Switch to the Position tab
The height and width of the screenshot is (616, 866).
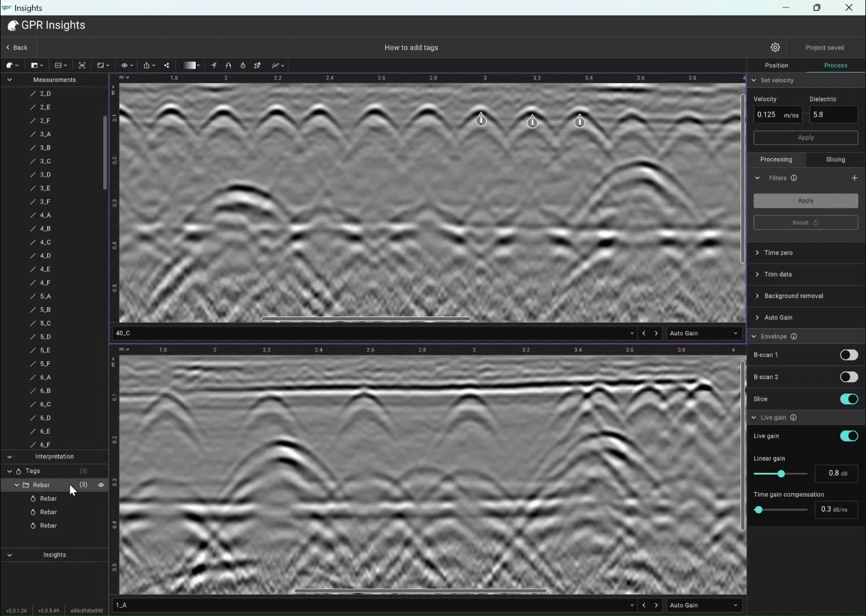click(x=776, y=66)
